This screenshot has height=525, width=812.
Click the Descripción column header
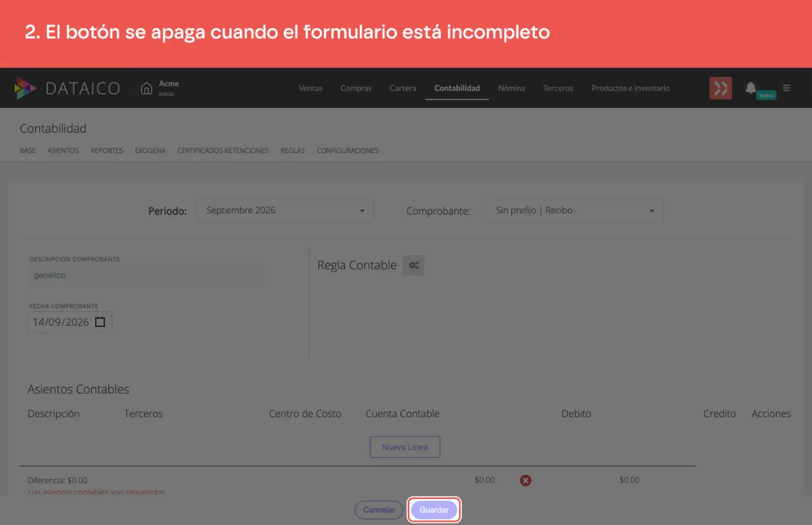point(54,414)
